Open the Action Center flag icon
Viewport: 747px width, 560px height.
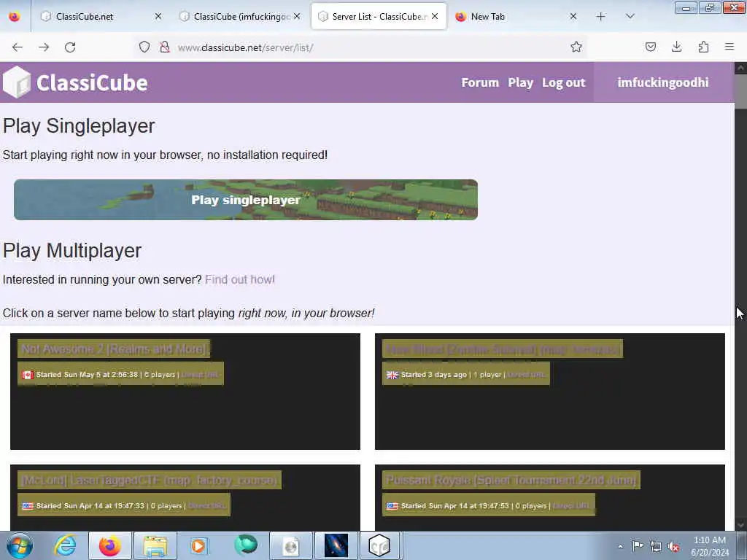638,545
